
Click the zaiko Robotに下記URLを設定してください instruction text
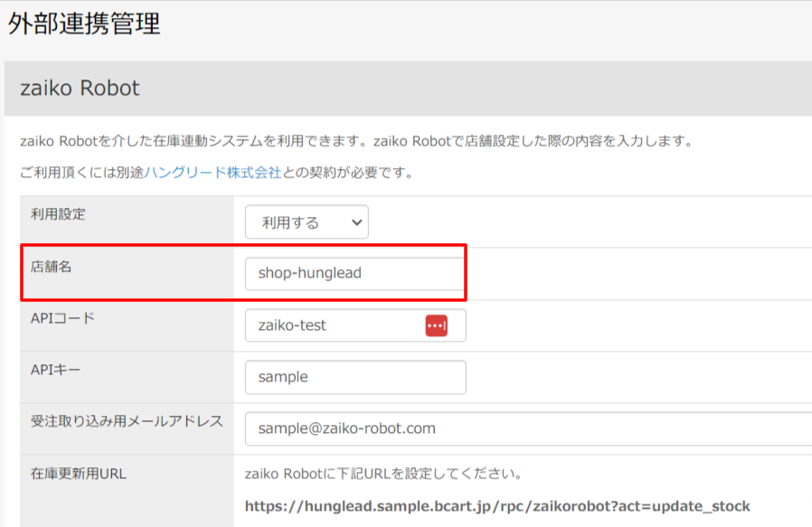tap(383, 474)
